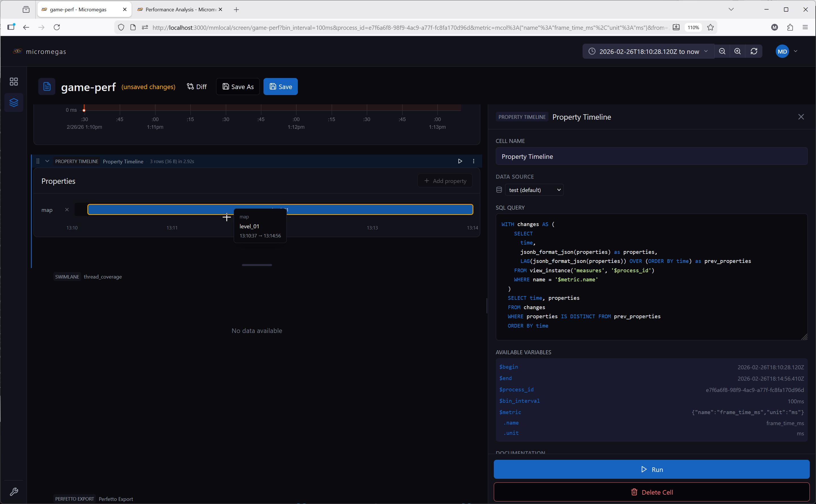Collapse the Property Timeline cell
Viewport: 816px width, 504px height.
point(47,161)
